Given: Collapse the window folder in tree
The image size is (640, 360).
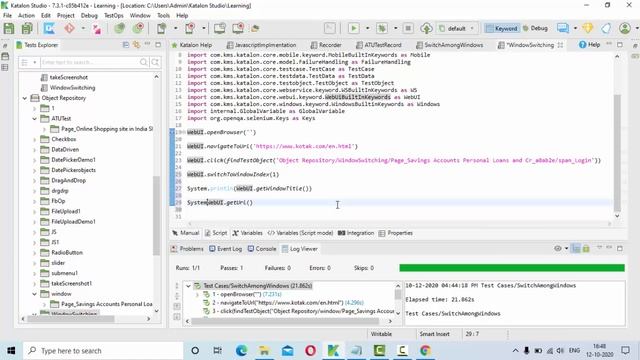Looking at the screenshot, I should point(35,294).
